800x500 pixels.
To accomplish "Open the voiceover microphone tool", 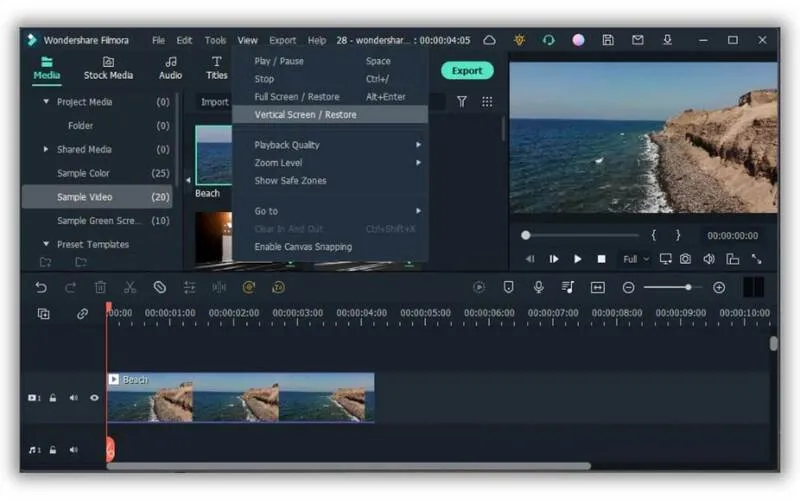I will [538, 287].
